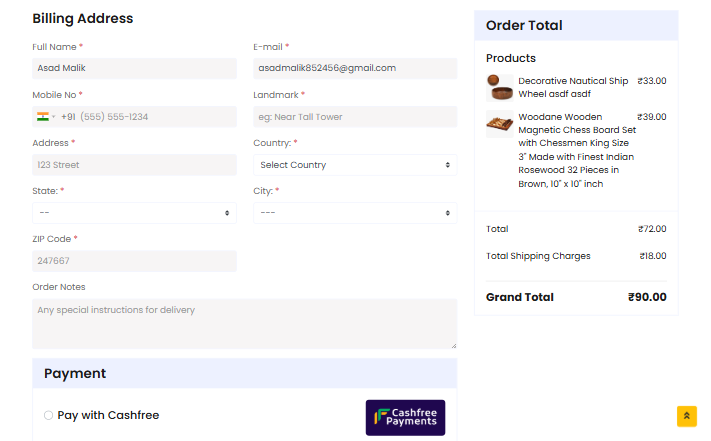Expand the State dropdown
This screenshot has height=441, width=711.
coord(134,213)
